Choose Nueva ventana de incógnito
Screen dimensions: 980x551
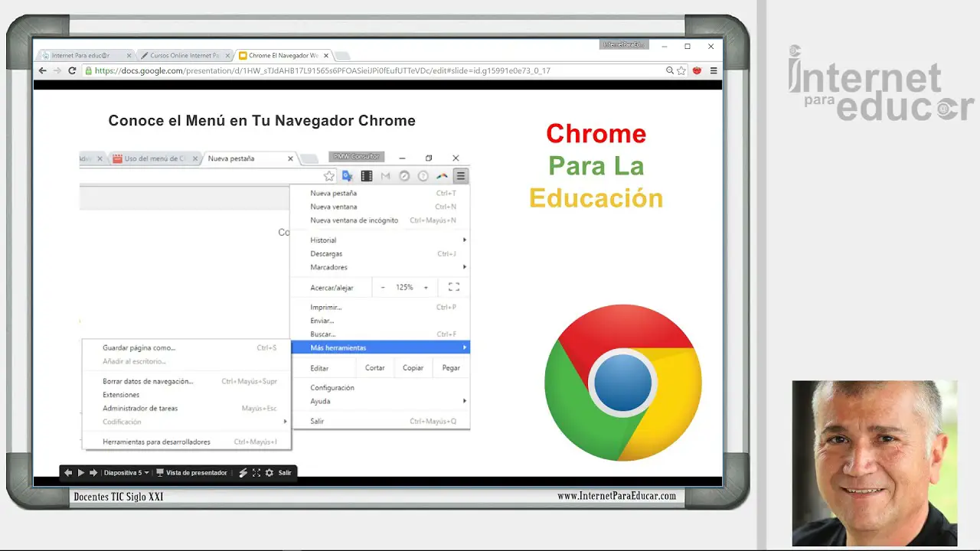coord(380,220)
